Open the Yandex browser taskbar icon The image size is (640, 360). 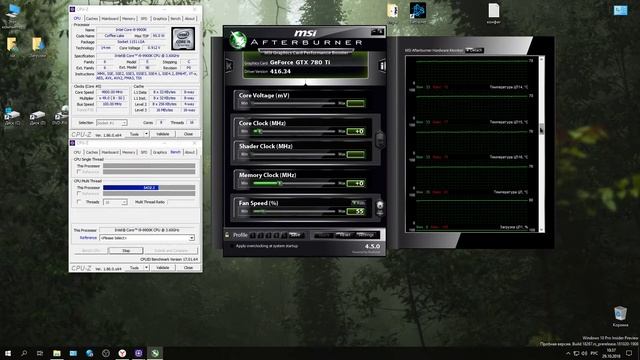click(x=122, y=353)
